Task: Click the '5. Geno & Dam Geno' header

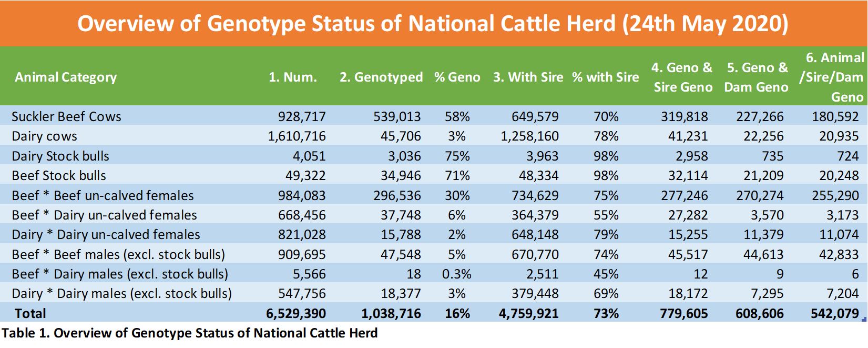Action: pos(757,77)
